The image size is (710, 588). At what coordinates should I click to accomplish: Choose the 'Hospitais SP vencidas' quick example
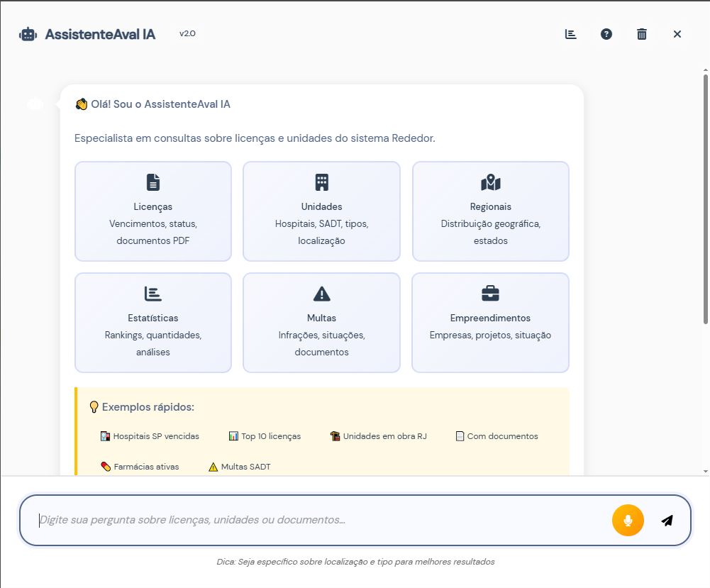[x=150, y=436]
